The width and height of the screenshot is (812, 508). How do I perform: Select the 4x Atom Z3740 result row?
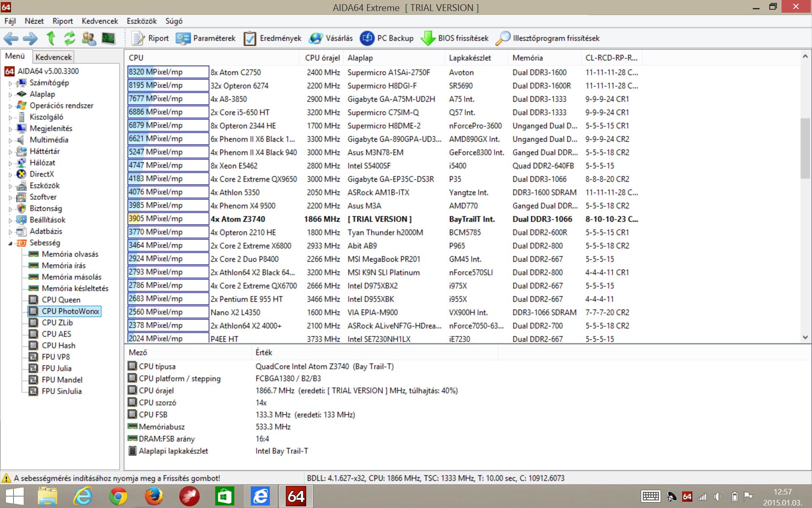238,219
